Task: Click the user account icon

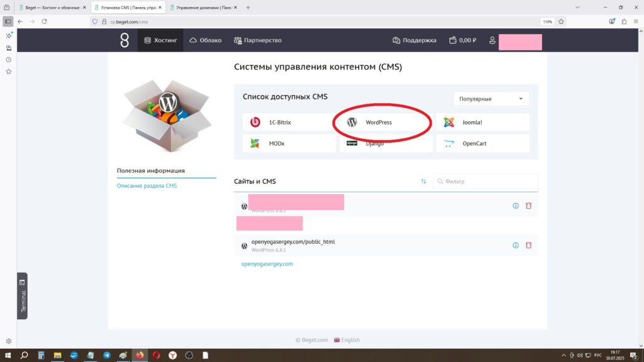Action: point(492,40)
